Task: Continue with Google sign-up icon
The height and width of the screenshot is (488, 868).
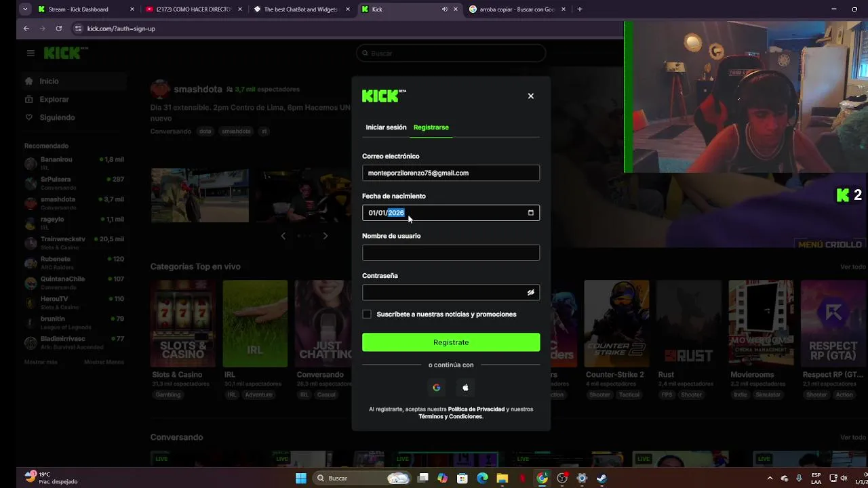Action: click(437, 388)
